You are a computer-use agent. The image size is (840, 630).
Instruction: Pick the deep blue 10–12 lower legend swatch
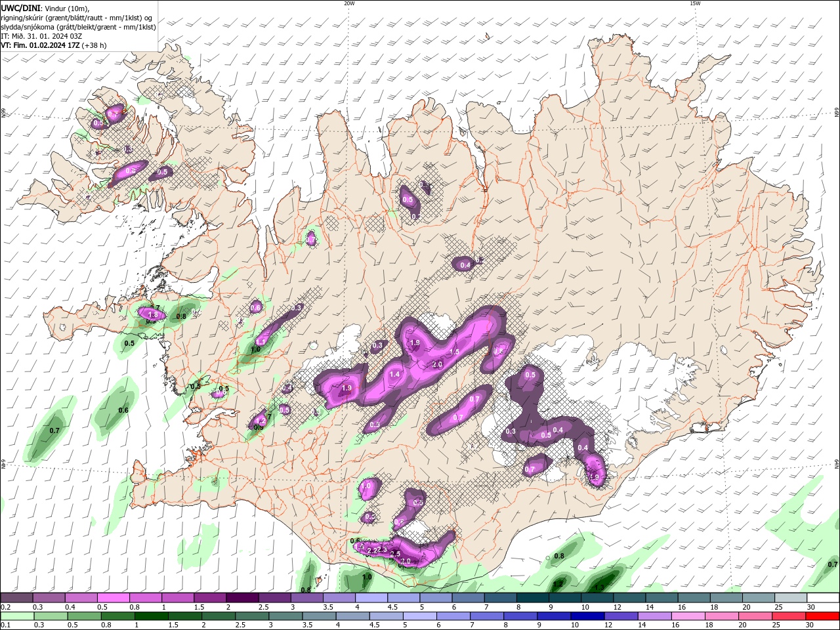[x=587, y=616]
